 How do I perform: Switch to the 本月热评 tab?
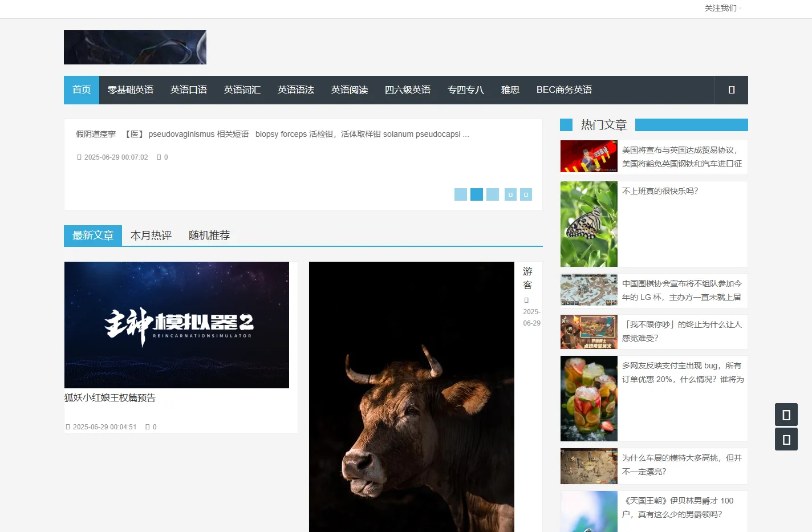pyautogui.click(x=151, y=235)
